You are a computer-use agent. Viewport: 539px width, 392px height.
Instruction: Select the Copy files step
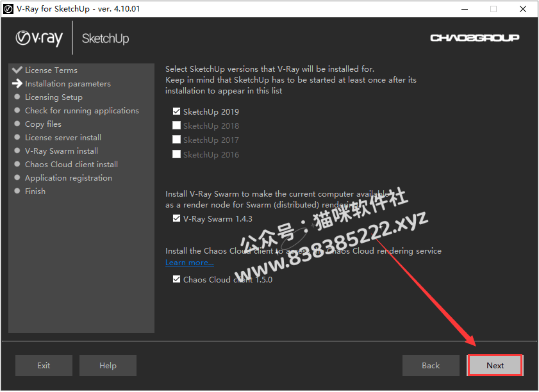[43, 124]
